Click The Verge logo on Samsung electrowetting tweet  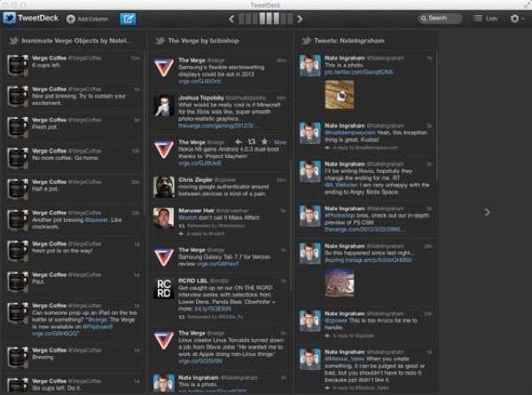click(x=163, y=67)
